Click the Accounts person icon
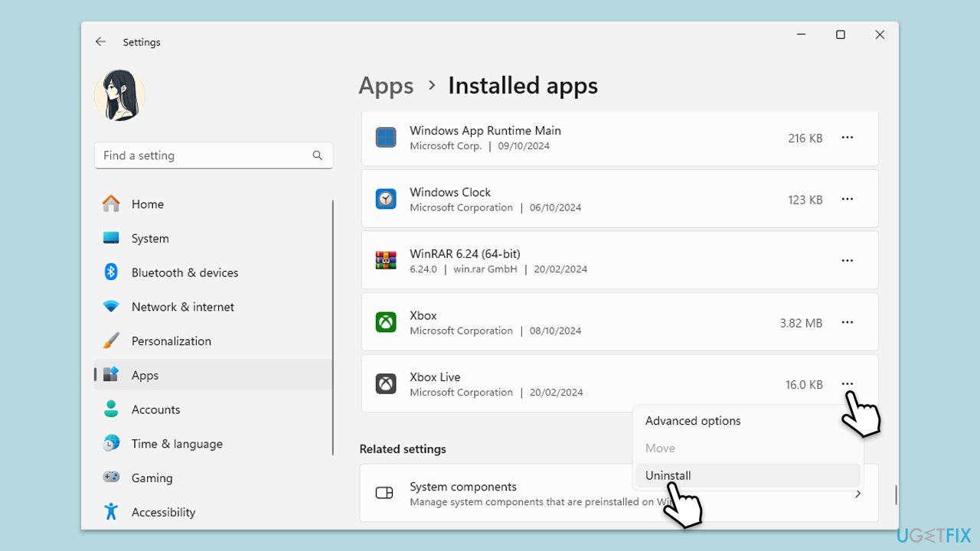980x551 pixels. click(111, 409)
